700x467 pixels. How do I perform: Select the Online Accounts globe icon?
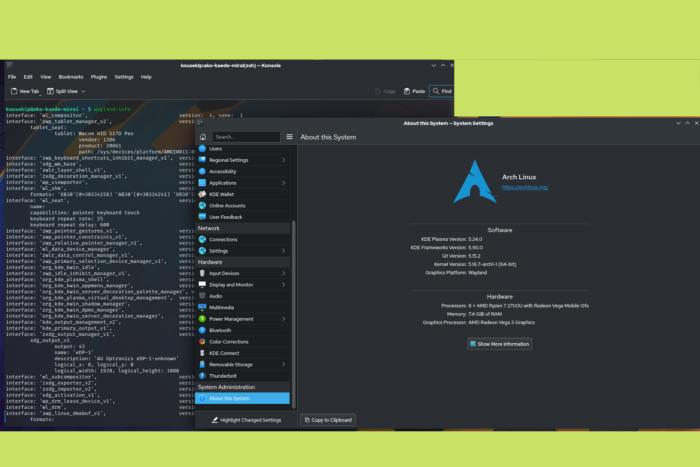coord(202,205)
